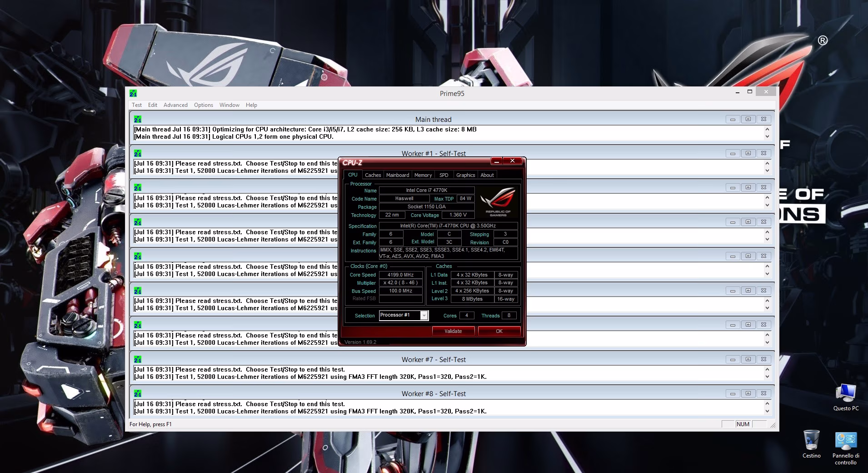The width and height of the screenshot is (868, 473).
Task: Open the Test menu in Prime95
Action: point(137,105)
